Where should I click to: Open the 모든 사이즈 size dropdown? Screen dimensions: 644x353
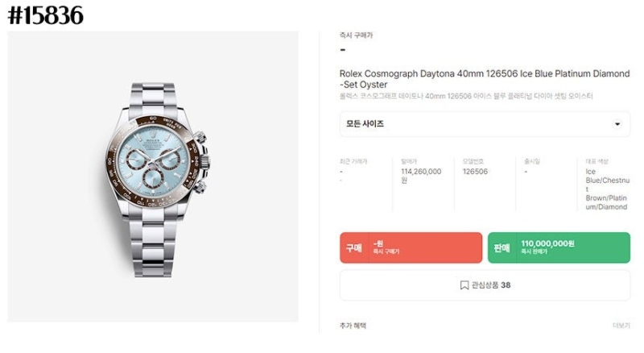483,124
